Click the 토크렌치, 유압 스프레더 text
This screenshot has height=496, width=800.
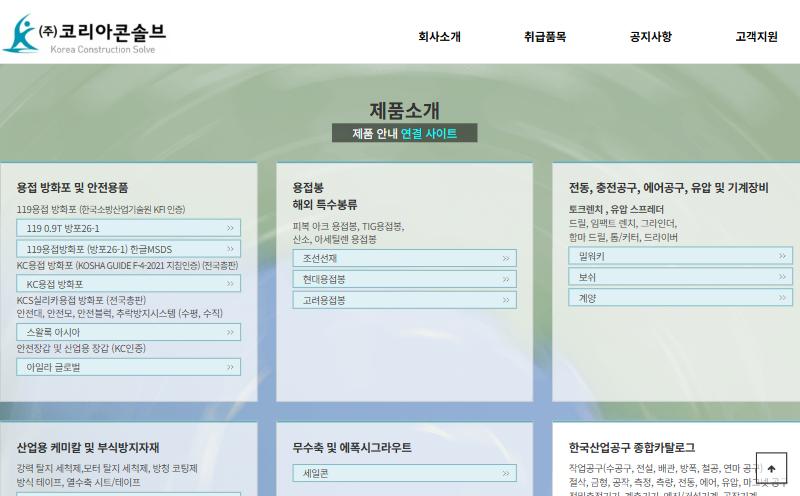[616, 209]
